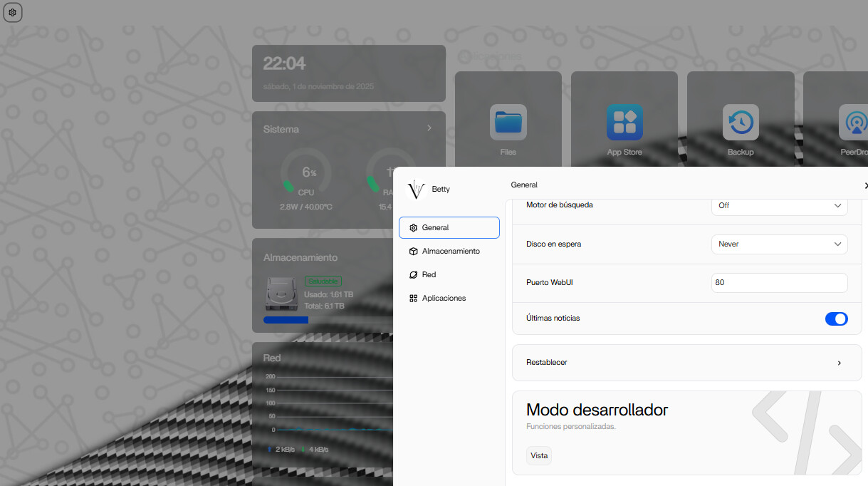Click the Vista button in Modo desarrollador
This screenshot has height=486, width=868.
[539, 455]
